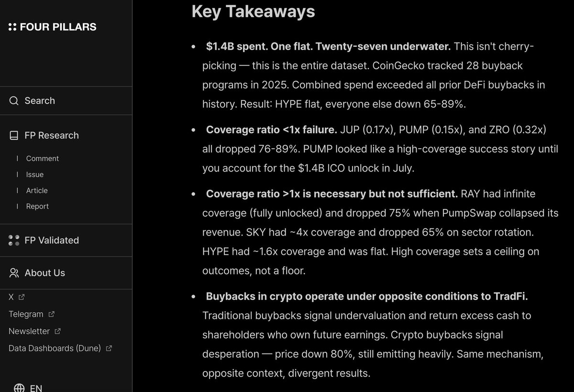
Task: Click the Search field
Action: [66, 101]
